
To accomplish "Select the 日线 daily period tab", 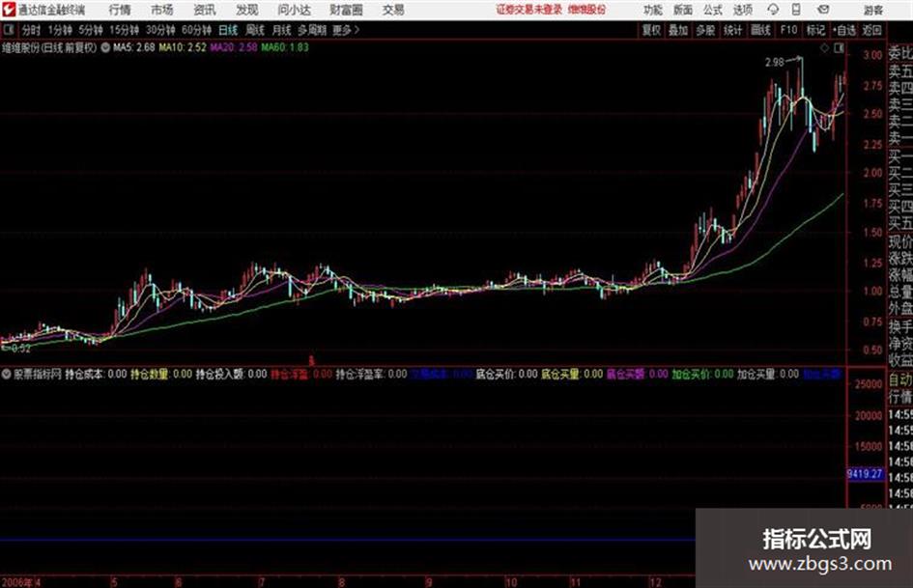I will point(228,30).
